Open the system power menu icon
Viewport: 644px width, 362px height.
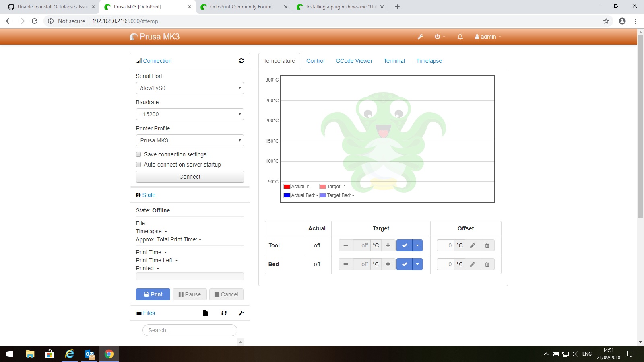pyautogui.click(x=440, y=37)
